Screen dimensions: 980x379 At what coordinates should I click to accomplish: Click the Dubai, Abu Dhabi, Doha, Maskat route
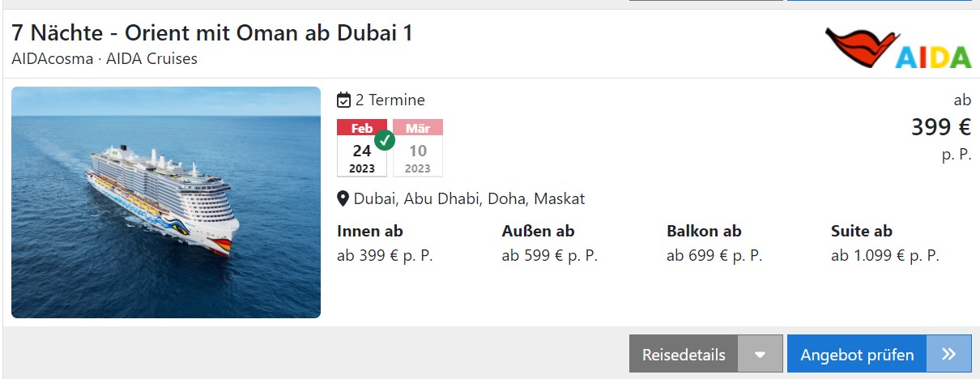[470, 198]
